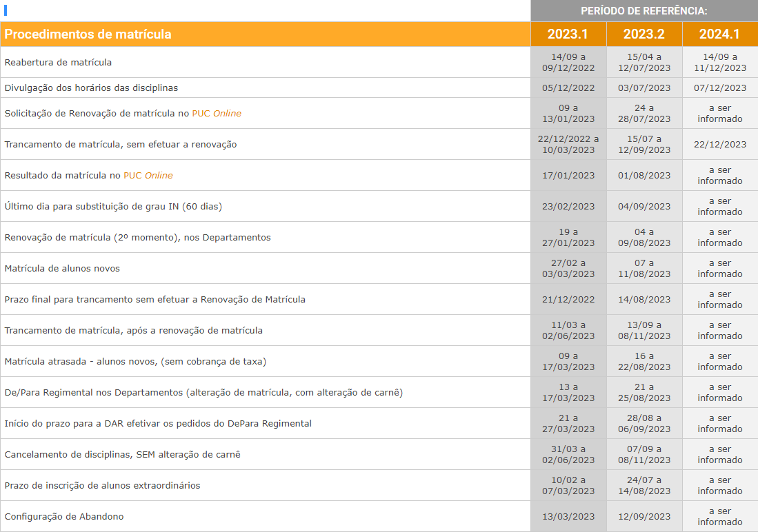This screenshot has height=532, width=758.
Task: Click Configuração de Abandono row label
Action: pos(64,517)
